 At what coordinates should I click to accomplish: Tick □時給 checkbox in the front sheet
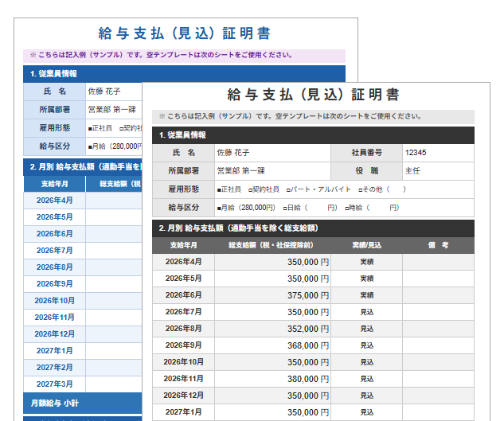347,209
